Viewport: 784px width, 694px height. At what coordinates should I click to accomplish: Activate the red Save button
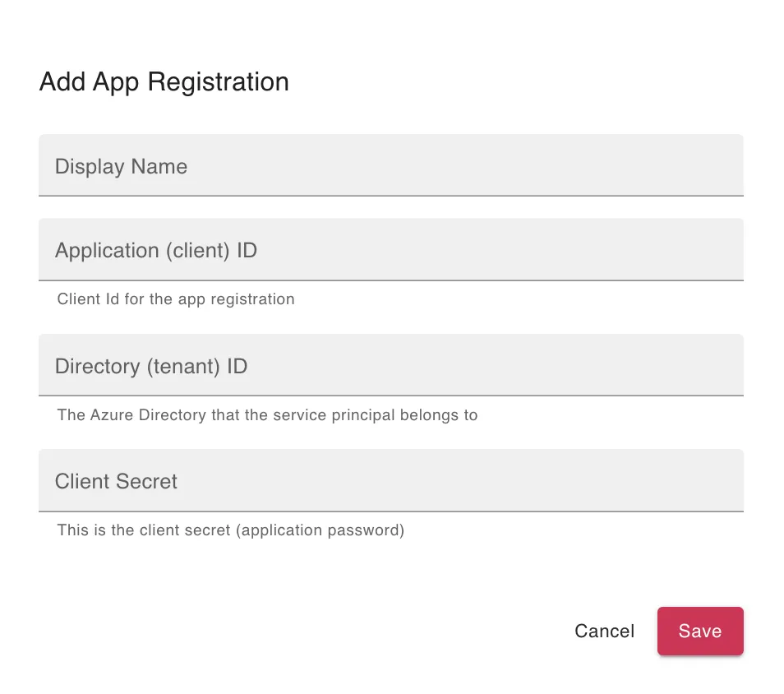pos(700,631)
